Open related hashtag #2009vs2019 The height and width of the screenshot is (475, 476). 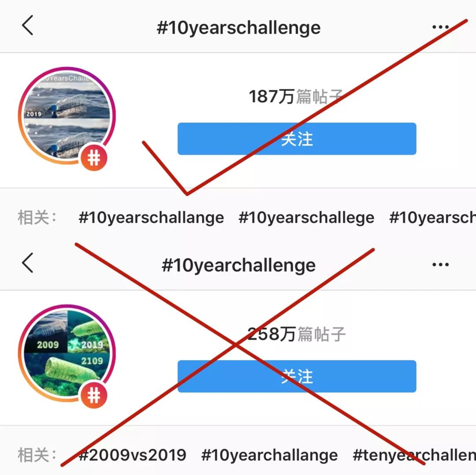pyautogui.click(x=132, y=455)
